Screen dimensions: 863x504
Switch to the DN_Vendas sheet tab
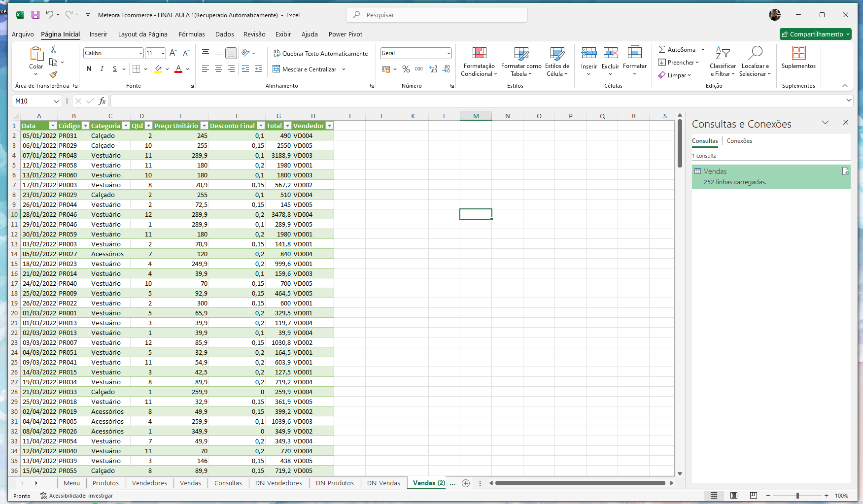[x=383, y=483]
